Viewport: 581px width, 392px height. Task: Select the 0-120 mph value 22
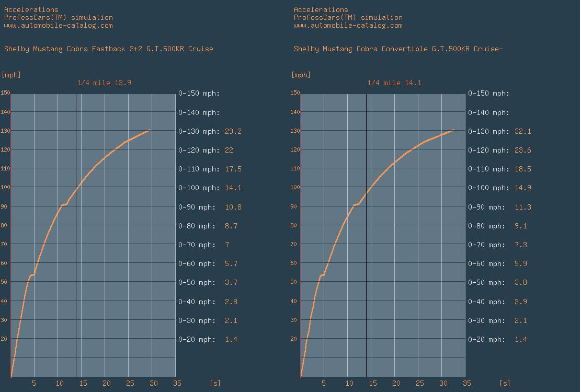coord(229,151)
